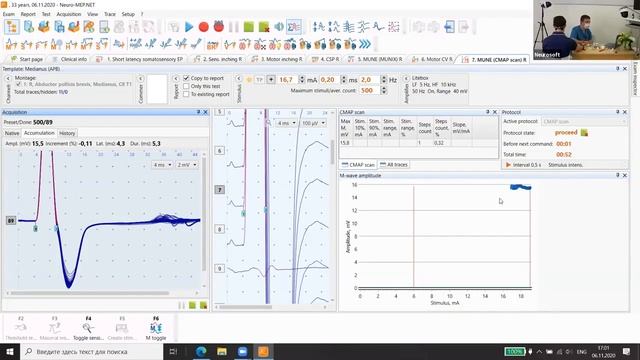Select the History tab in Acquisition
640x360 pixels.
pyautogui.click(x=67, y=133)
